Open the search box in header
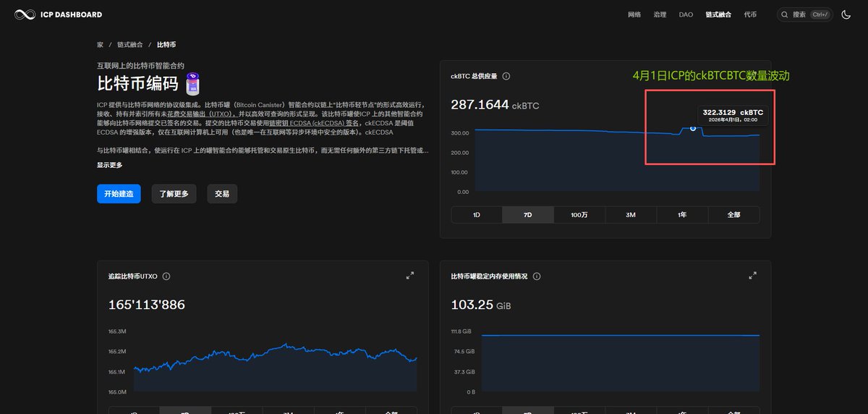This screenshot has width=868, height=414. point(804,14)
